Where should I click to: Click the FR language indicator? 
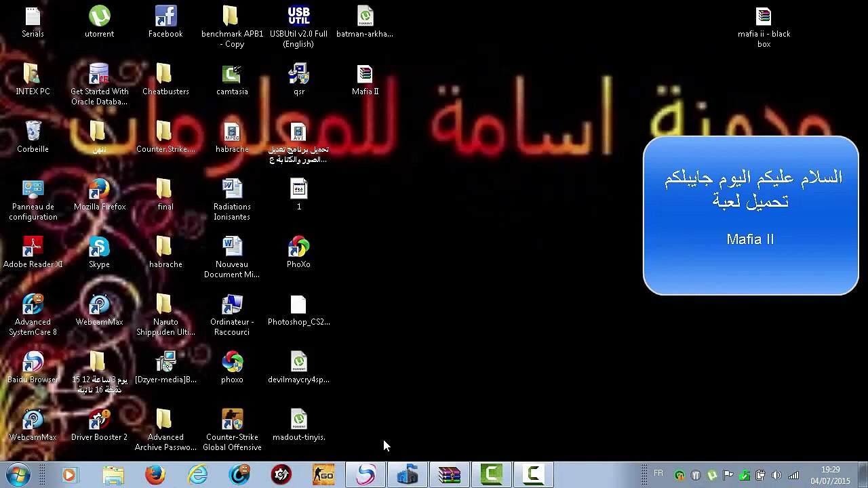658,473
